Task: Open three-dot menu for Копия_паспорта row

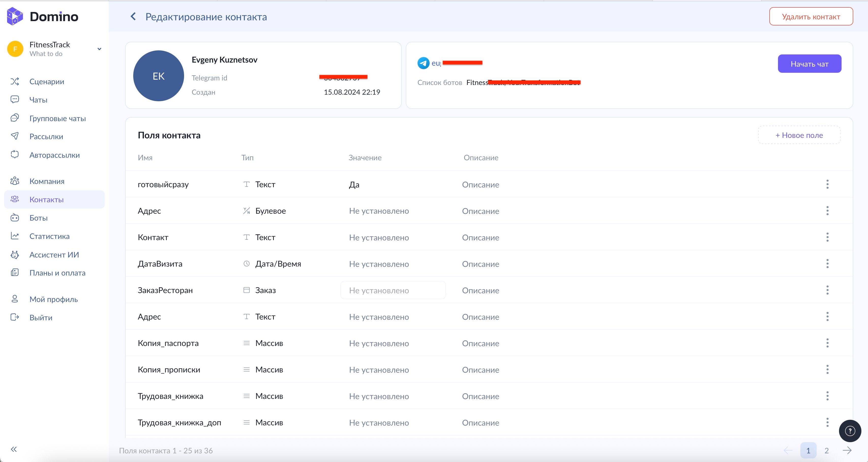Action: click(x=827, y=343)
